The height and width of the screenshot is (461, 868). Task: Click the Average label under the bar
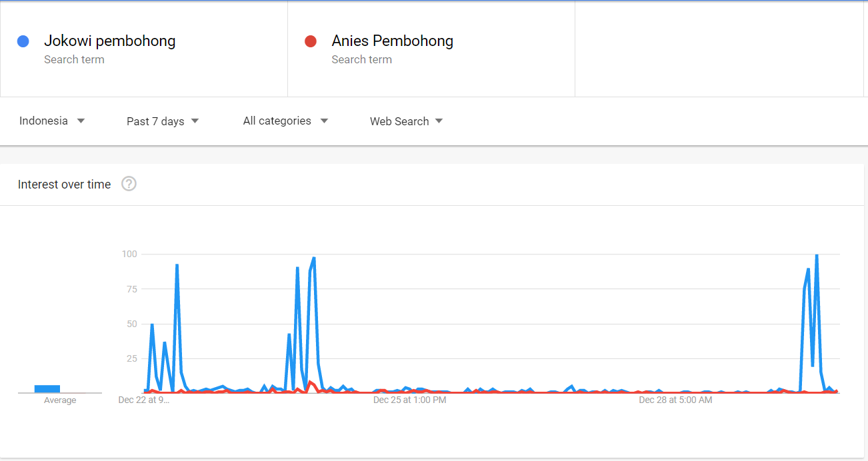[x=60, y=400]
